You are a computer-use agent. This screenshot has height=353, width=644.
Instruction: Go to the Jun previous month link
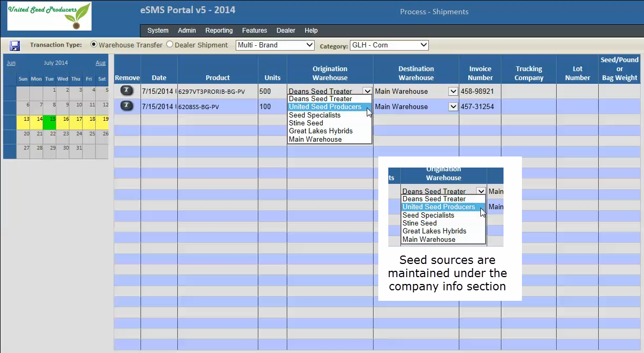click(x=11, y=63)
